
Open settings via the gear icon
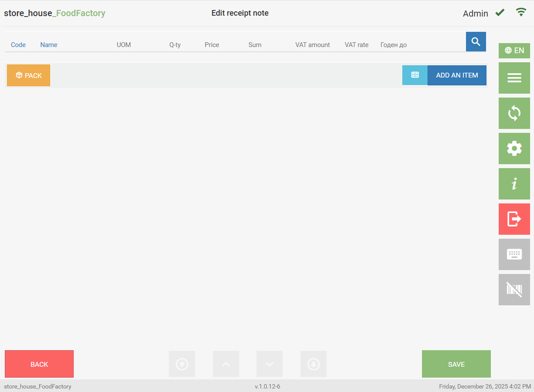(514, 149)
